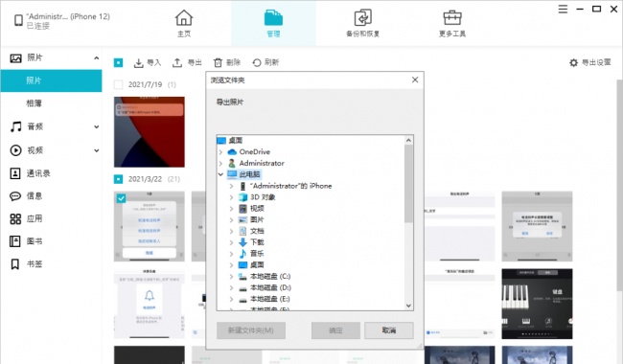
Task: Open the 备份和恢复 tab
Action: click(x=362, y=24)
